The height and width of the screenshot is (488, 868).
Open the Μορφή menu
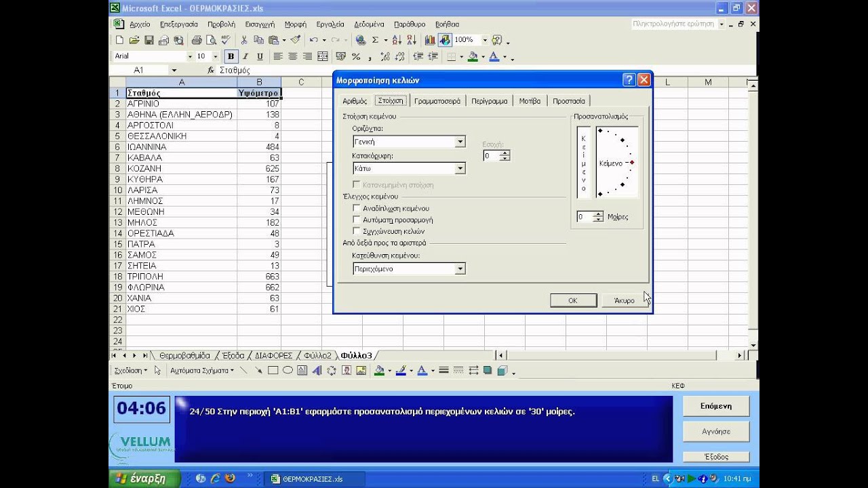coord(296,24)
